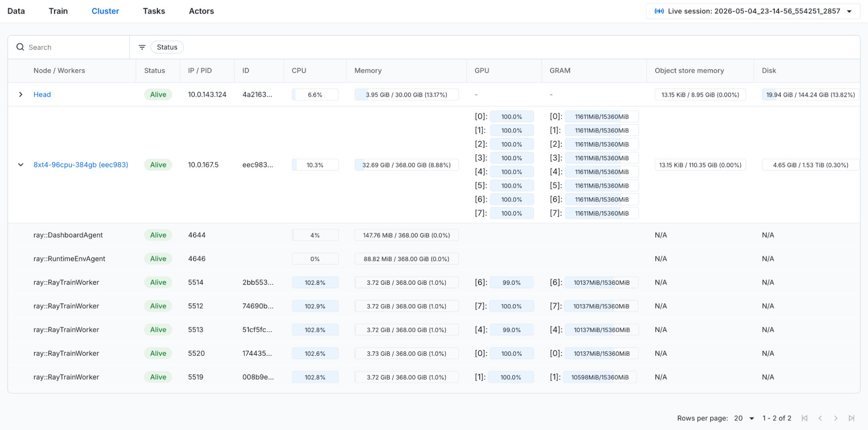
Task: Click the 10.3% CPU bar of eec983 node
Action: click(315, 165)
